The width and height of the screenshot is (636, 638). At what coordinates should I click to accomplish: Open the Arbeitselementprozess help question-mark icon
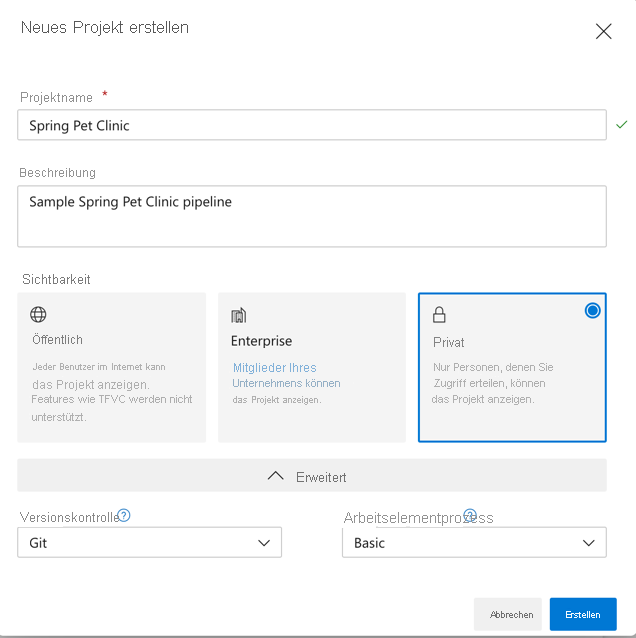point(470,515)
